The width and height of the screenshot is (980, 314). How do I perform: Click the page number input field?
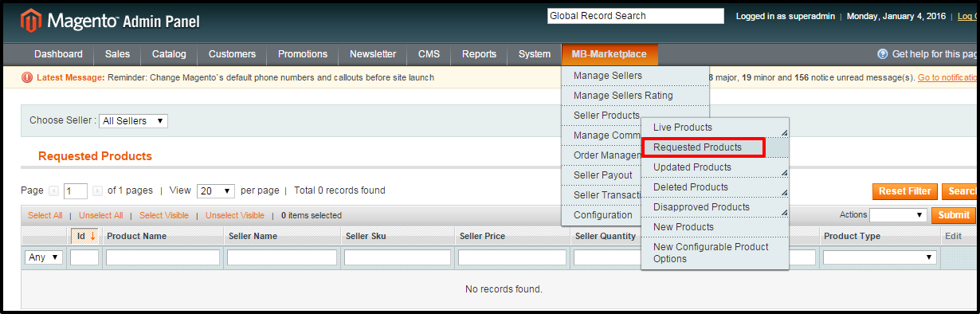(x=76, y=191)
